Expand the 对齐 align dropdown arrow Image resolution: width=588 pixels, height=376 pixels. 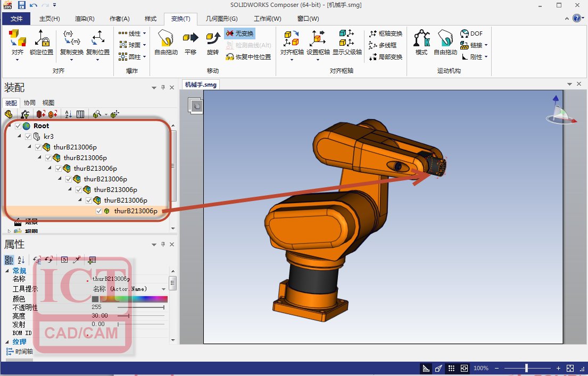pos(17,60)
